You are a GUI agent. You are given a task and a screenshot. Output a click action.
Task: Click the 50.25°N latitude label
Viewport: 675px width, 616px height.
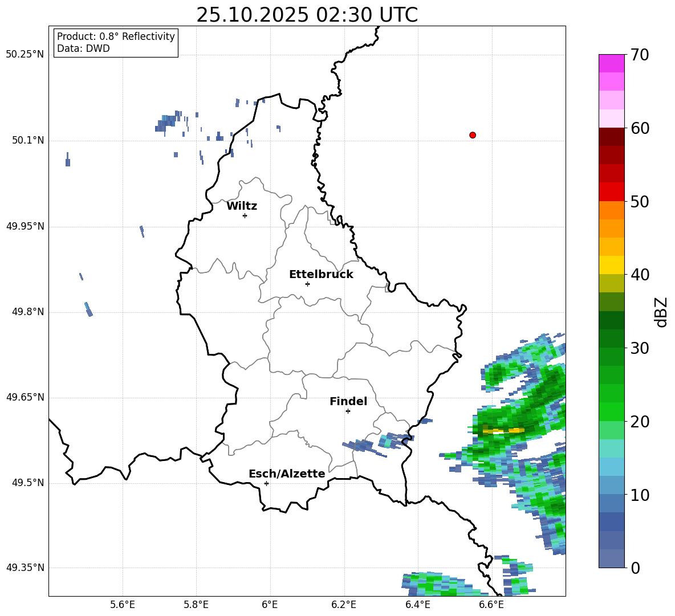pos(25,55)
